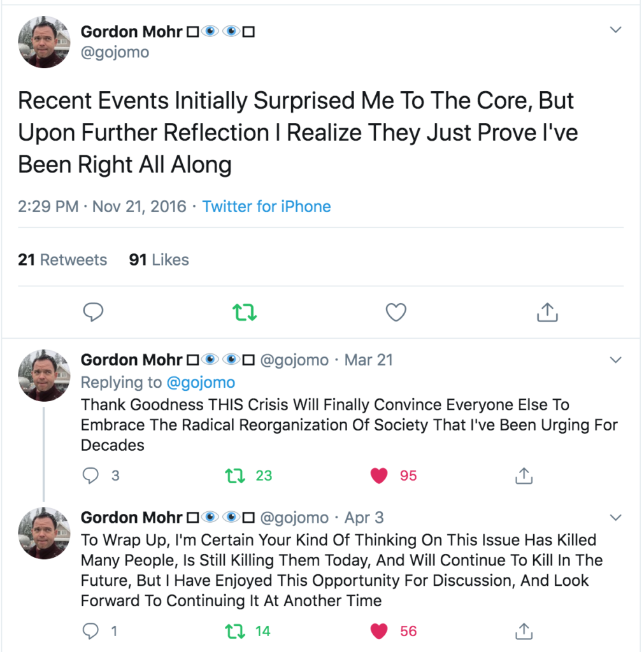Like the main Recent Events tweet
Screen dimensions: 644x652
coord(396,312)
